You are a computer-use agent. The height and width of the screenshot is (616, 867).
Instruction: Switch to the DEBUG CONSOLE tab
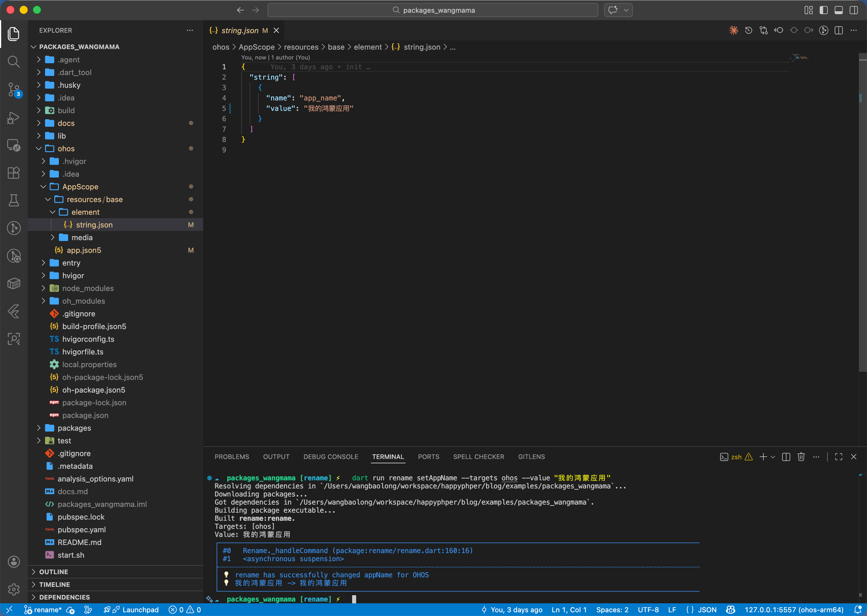[x=330, y=457]
